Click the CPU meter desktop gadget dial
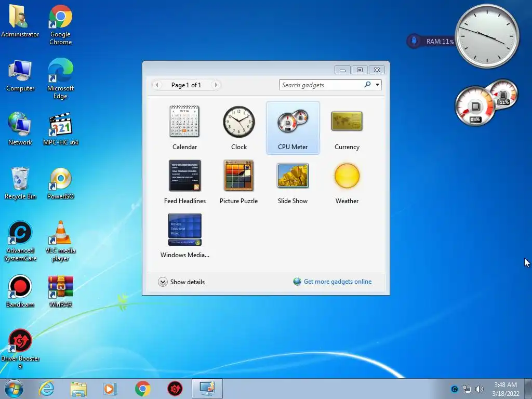The width and height of the screenshot is (532, 399). pyautogui.click(x=475, y=106)
